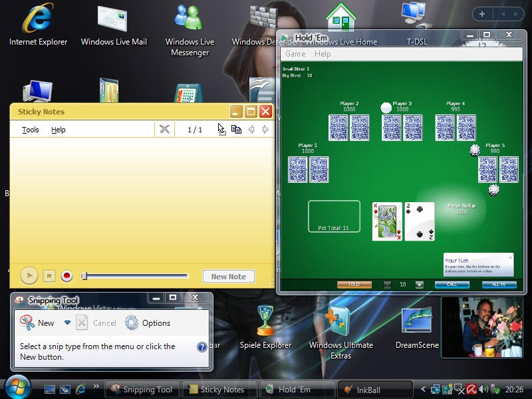532x399 pixels.
Task: Click the Sidebar add gadget plus button
Action: click(x=481, y=14)
